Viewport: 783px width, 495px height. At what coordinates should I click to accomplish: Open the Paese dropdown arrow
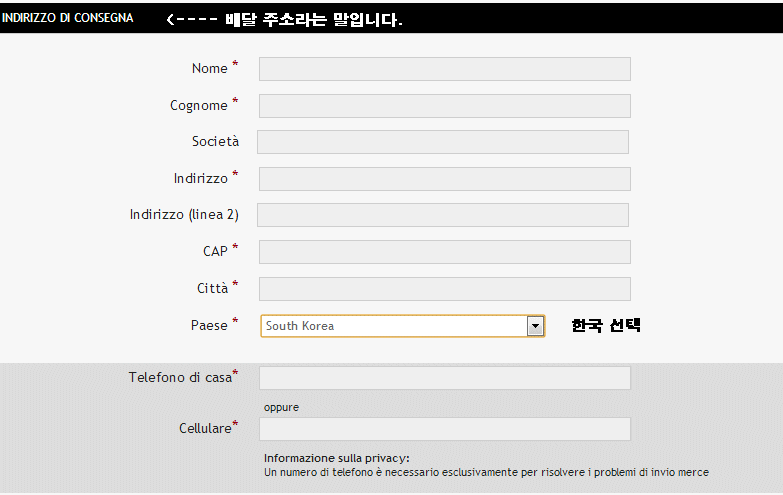click(x=535, y=326)
